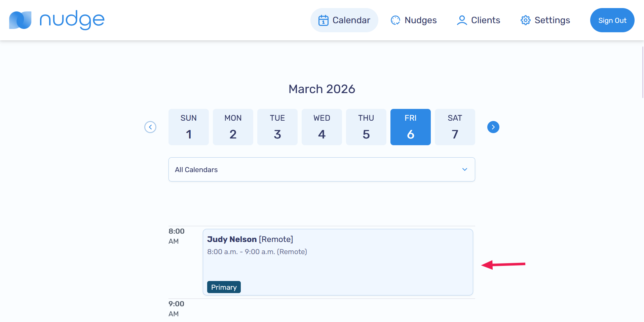Switch to the Clients page
The width and height of the screenshot is (644, 322).
pyautogui.click(x=478, y=20)
